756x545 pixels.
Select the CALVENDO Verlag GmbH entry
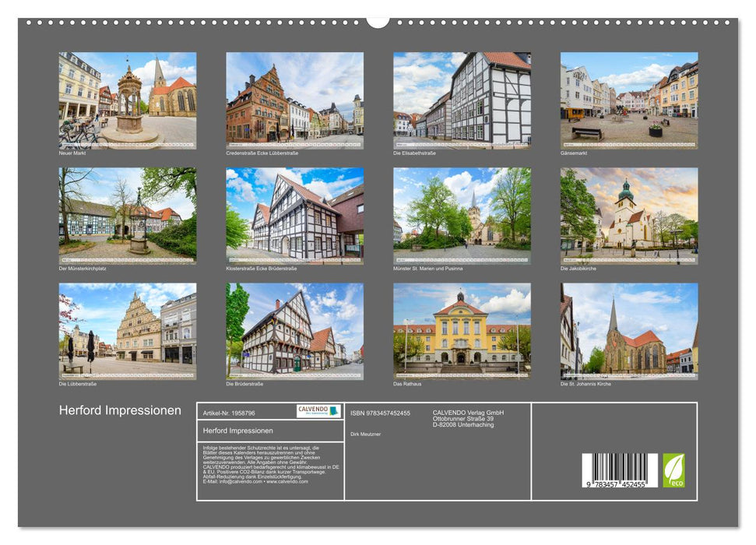point(467,412)
